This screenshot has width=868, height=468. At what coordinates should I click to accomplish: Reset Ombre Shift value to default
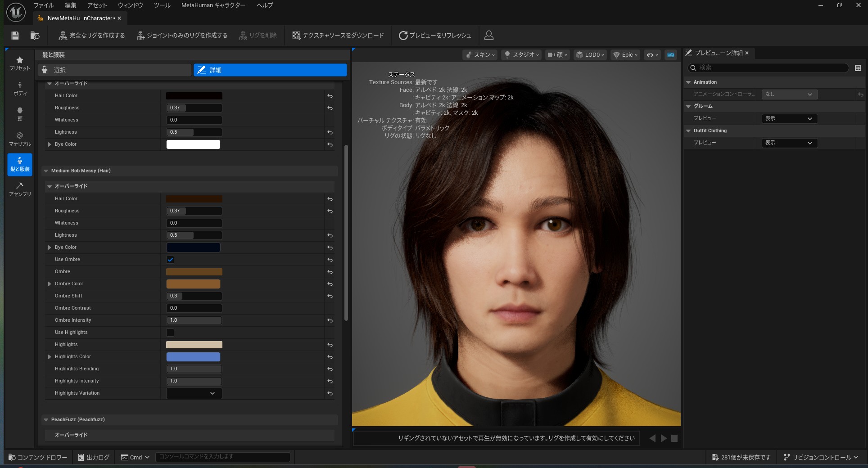pyautogui.click(x=330, y=296)
